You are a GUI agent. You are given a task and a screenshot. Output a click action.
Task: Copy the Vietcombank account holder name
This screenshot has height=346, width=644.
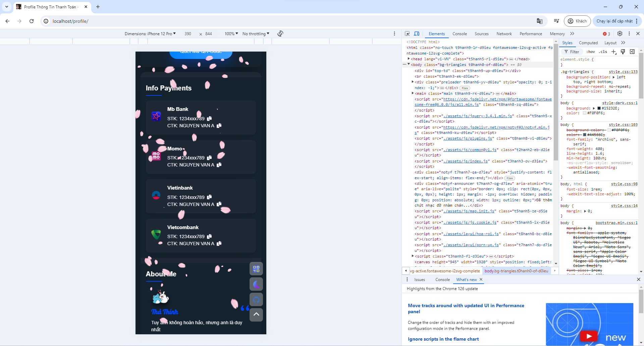[x=219, y=244]
